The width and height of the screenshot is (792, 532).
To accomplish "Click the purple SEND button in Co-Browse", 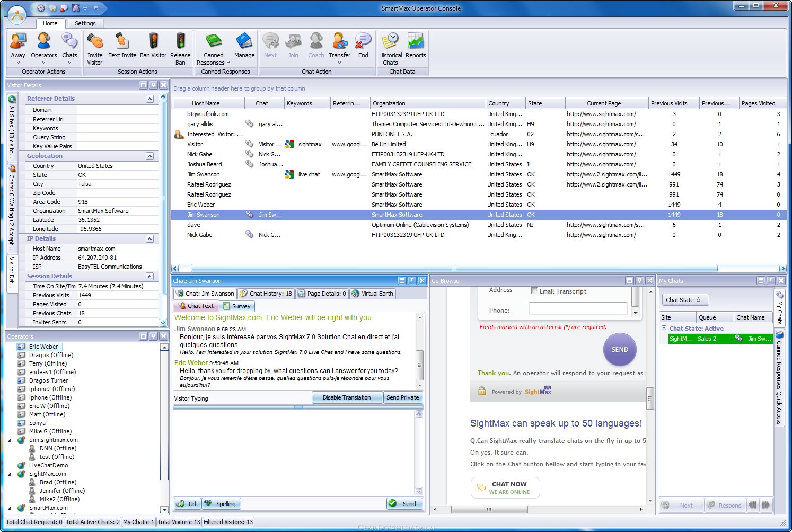I will 620,350.
